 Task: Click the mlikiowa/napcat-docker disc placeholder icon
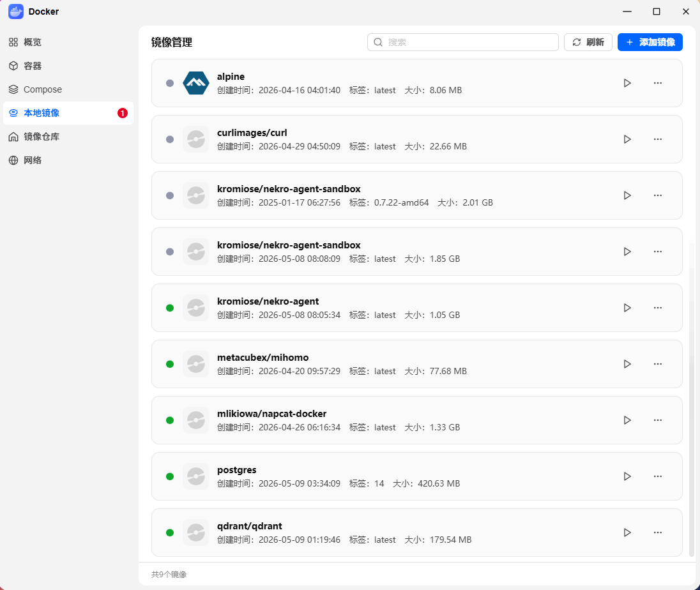point(196,420)
